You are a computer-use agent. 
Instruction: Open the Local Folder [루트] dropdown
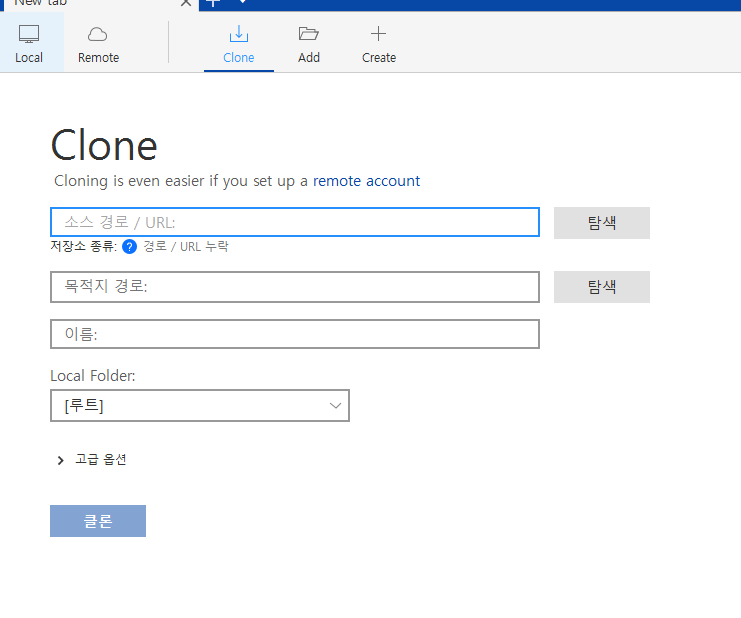[200, 405]
